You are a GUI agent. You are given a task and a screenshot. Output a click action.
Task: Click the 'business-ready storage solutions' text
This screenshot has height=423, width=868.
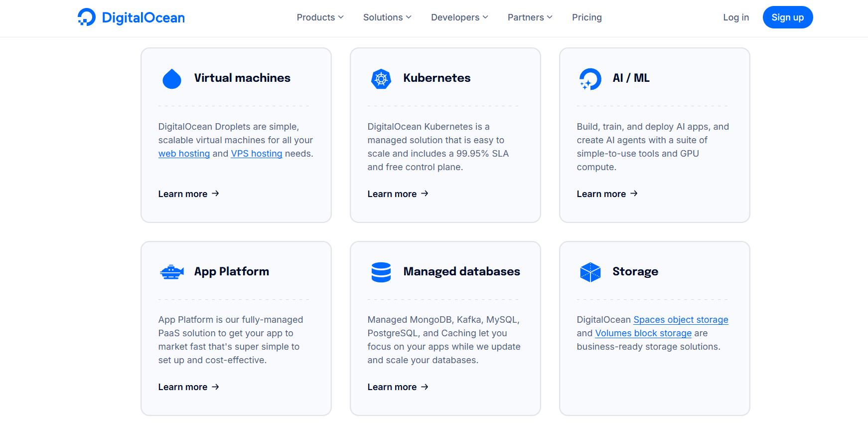tap(648, 347)
